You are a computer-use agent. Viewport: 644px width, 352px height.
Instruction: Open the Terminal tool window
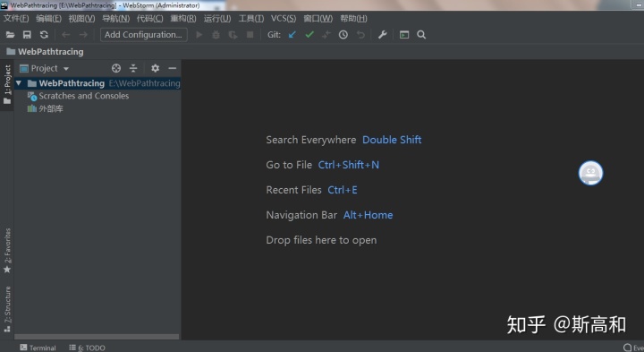click(38, 348)
